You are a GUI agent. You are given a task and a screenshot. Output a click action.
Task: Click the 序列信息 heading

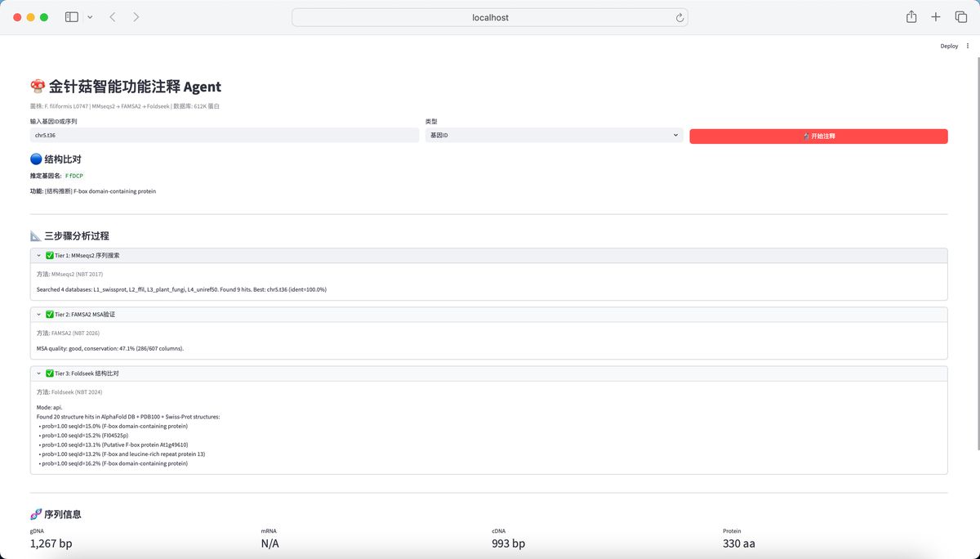pyautogui.click(x=56, y=514)
